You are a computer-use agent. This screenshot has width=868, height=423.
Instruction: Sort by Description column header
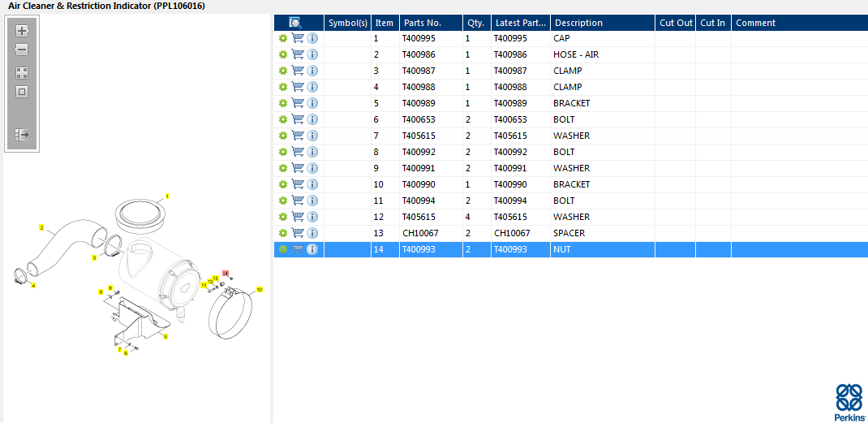[603, 23]
